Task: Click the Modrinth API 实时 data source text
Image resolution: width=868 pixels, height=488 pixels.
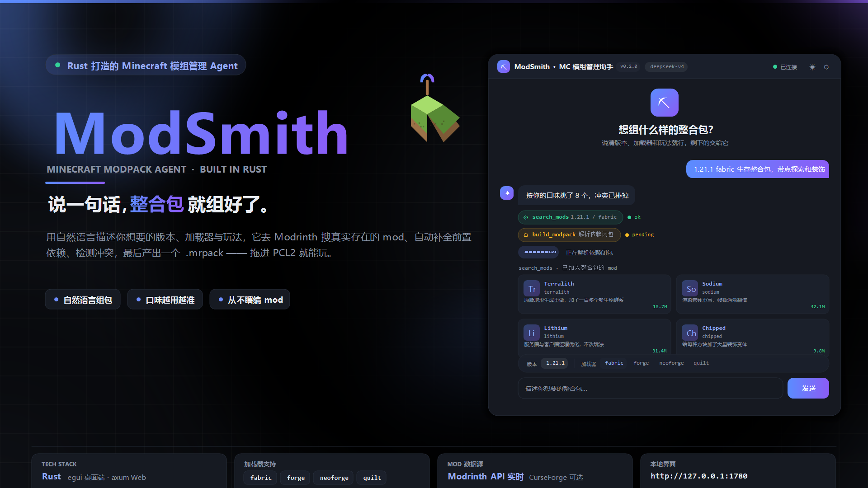Action: [x=486, y=477]
